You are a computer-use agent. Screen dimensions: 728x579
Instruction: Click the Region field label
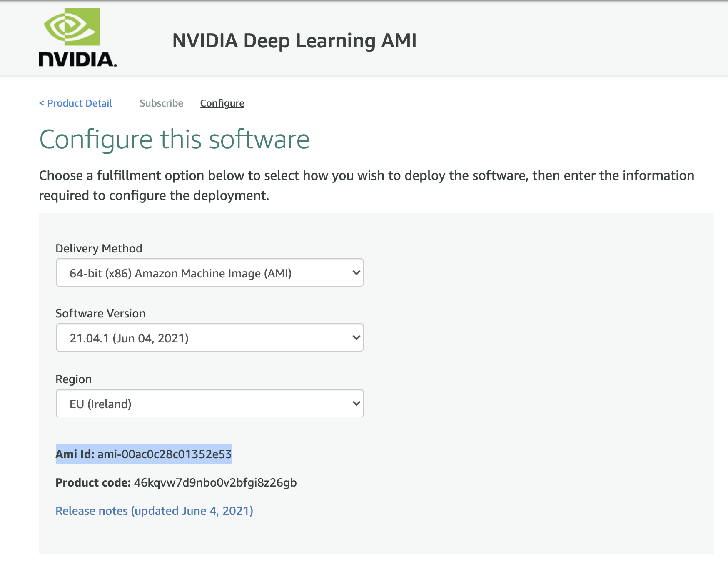point(73,379)
